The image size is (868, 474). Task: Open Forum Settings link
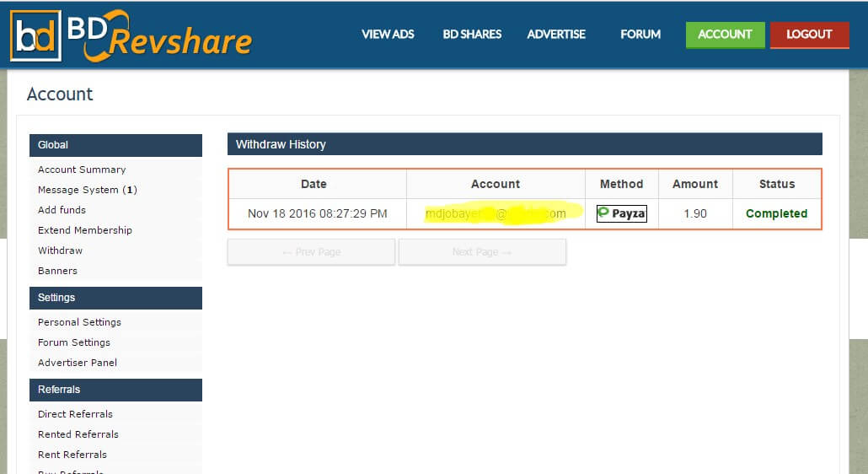pos(74,342)
